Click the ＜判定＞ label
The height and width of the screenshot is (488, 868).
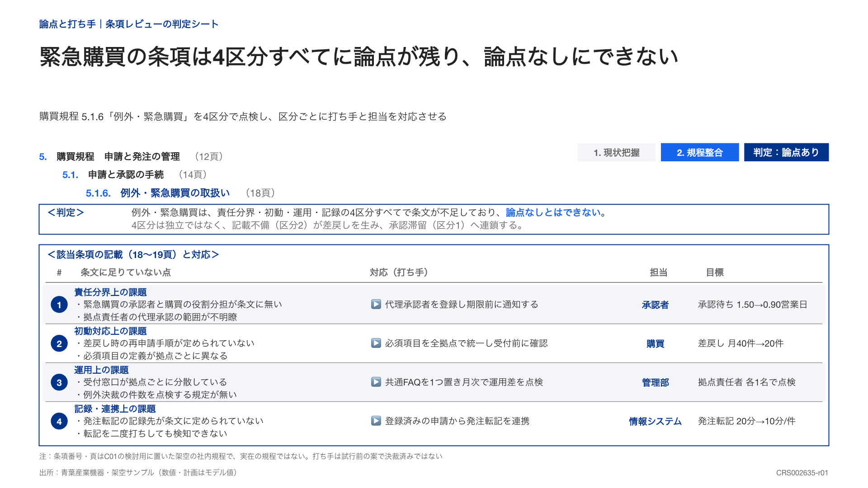click(x=66, y=212)
